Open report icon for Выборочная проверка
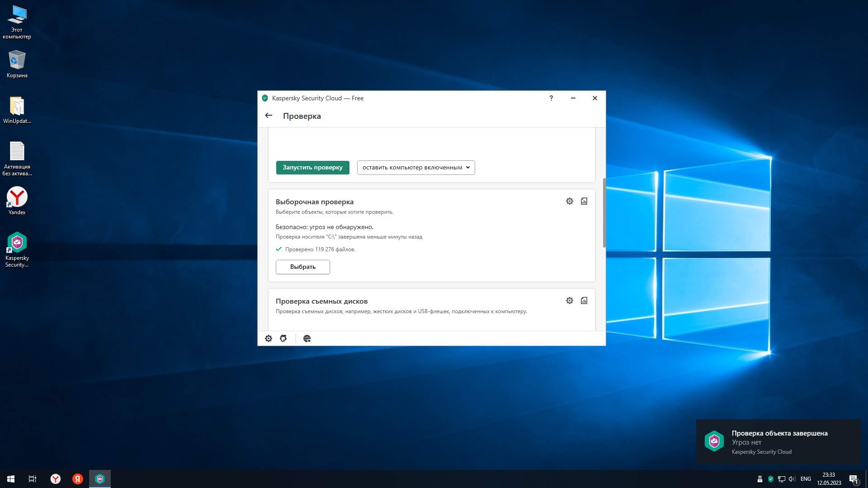 click(x=584, y=201)
